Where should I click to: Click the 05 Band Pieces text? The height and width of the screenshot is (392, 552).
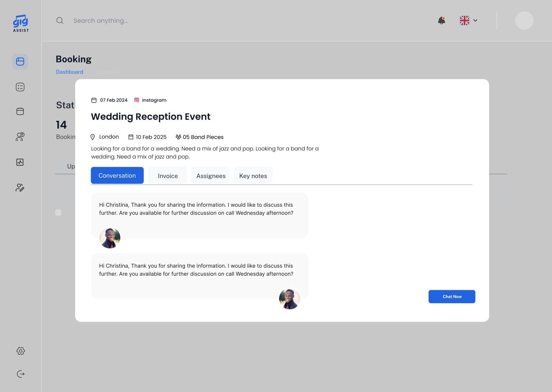coord(203,137)
